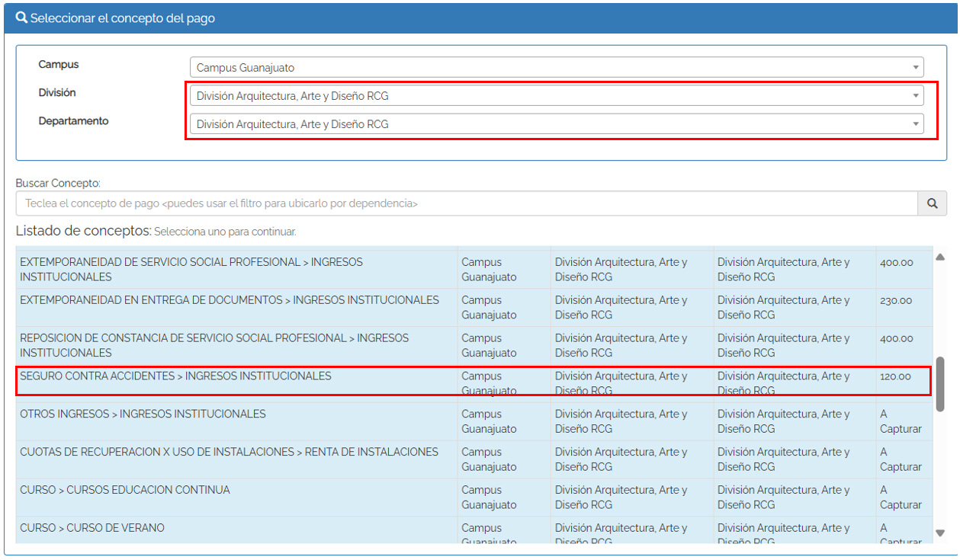This screenshot has height=560, width=960.
Task: Pick REPOSICION DE CONSTANCIA DE SERVICIO SOCIAL row
Action: [214, 345]
